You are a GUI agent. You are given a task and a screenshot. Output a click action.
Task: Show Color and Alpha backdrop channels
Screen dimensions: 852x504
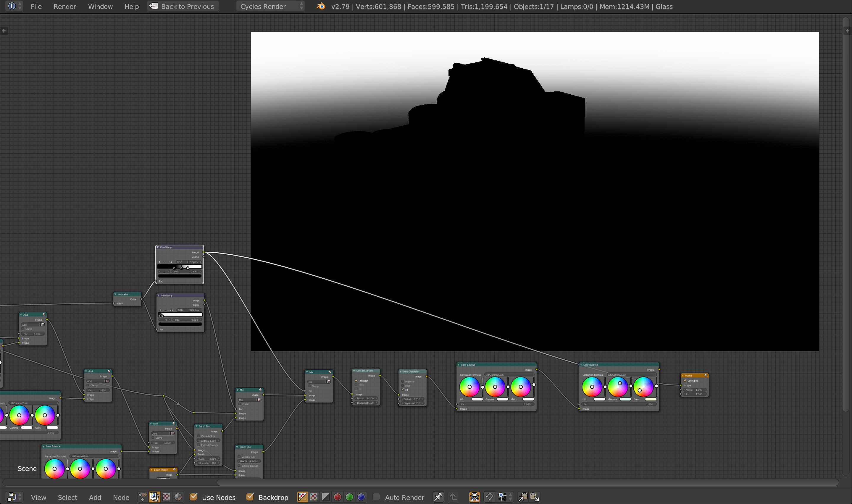point(302,497)
